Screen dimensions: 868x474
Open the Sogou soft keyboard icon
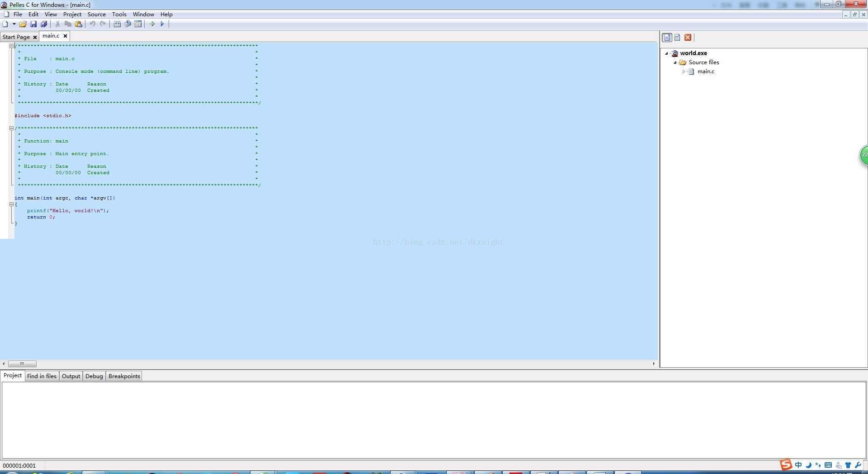[828, 465]
